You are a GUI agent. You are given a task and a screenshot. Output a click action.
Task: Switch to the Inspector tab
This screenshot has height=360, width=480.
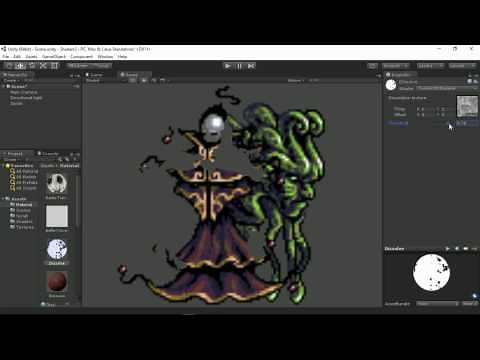(x=400, y=75)
